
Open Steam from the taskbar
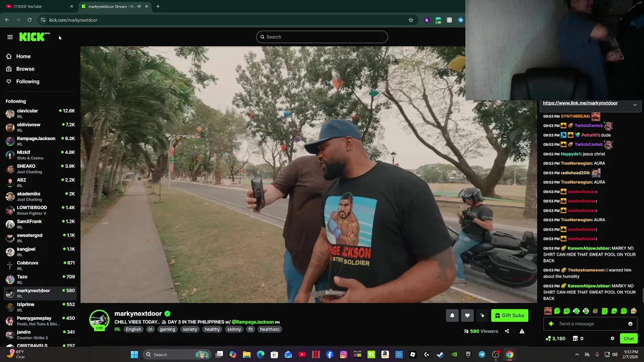pos(440,354)
